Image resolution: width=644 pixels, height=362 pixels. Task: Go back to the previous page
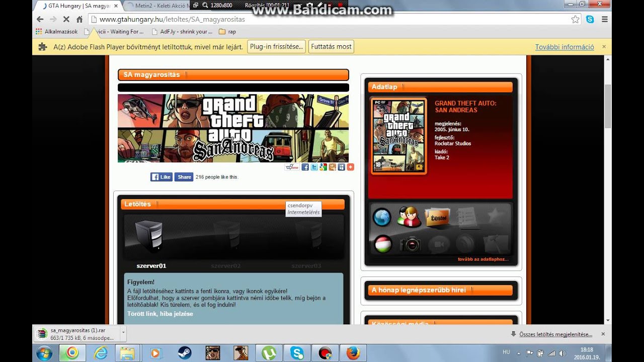coord(40,19)
